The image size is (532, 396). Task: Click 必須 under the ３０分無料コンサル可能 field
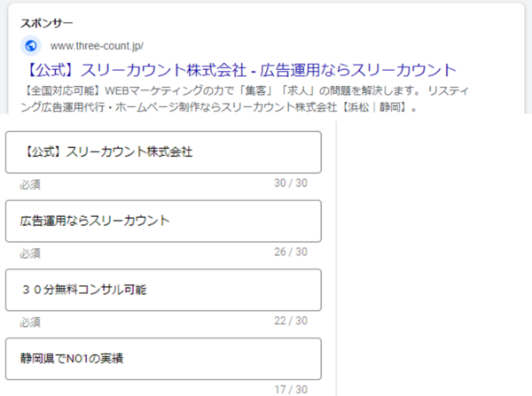click(x=30, y=322)
